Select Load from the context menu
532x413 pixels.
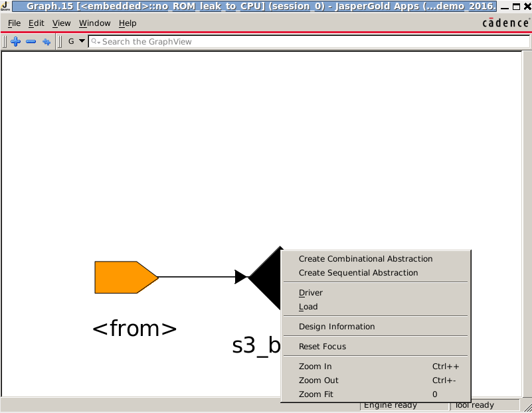point(376,307)
